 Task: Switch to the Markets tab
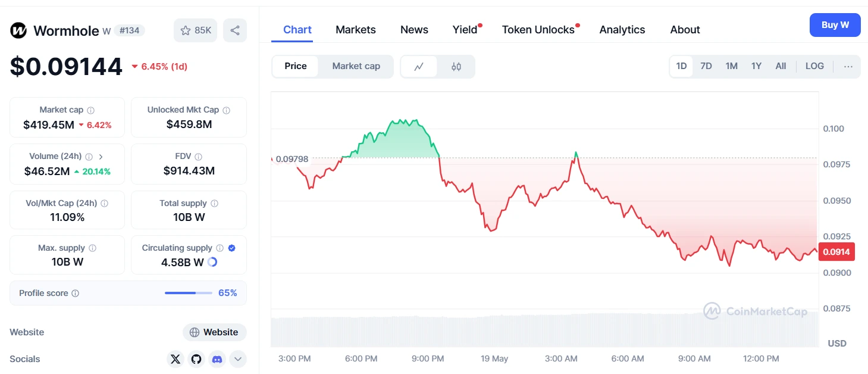356,30
